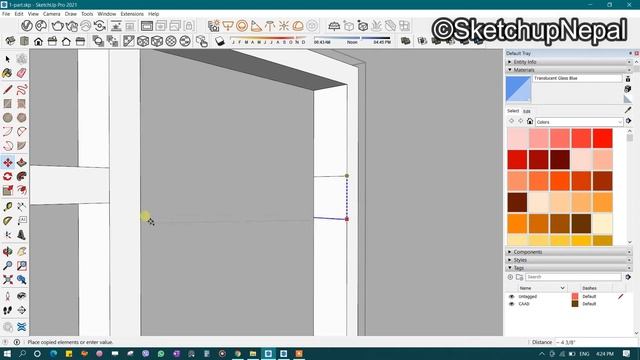Click the materials home (In Model) icon
Viewport: 640px width, 360px height.
pos(530,121)
